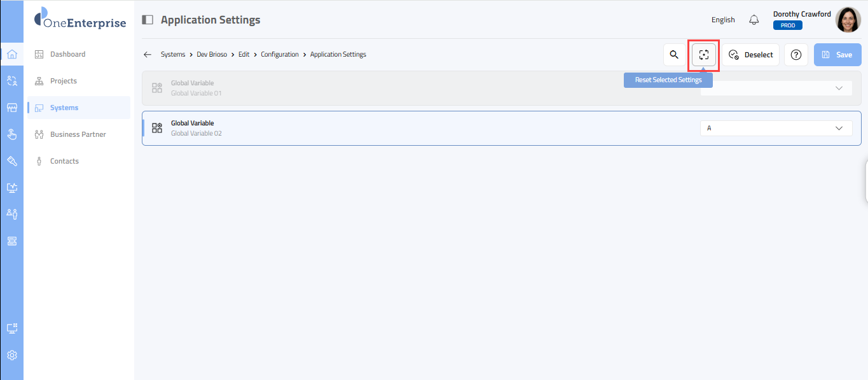Open the notifications bell
868x380 pixels.
coord(754,20)
